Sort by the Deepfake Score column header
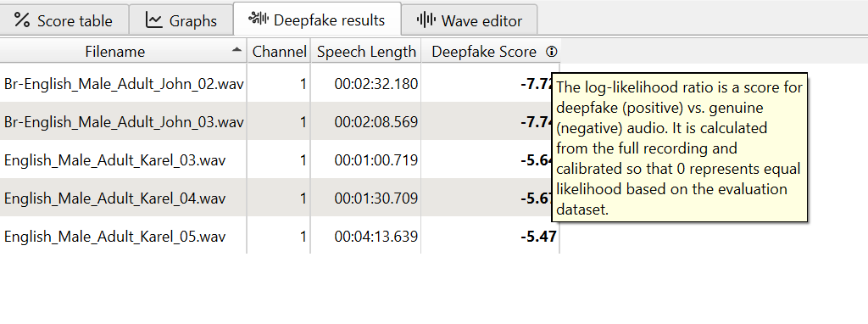This screenshot has height=324, width=868. 491,52
